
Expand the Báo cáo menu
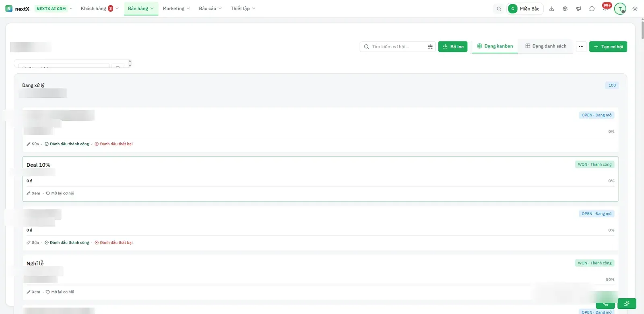211,8
